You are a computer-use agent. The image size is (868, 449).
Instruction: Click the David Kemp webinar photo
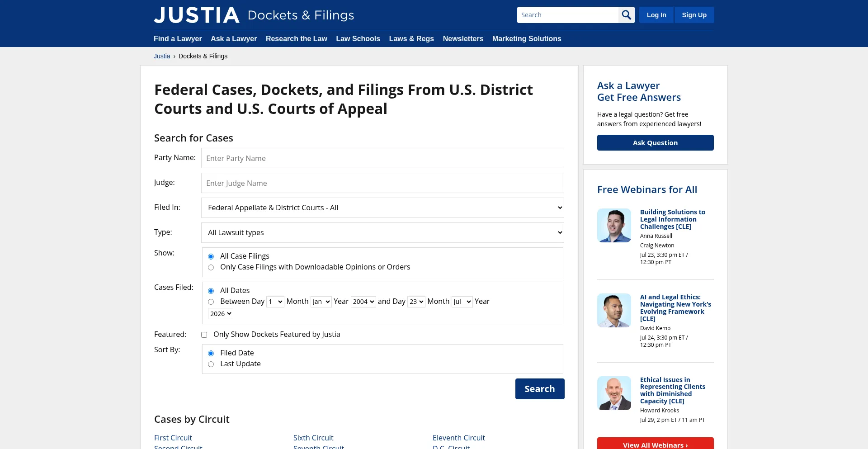[614, 310]
